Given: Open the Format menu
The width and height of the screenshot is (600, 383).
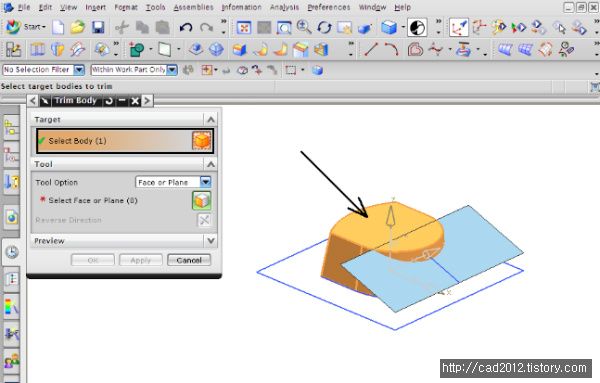Looking at the screenshot, I should (x=126, y=7).
